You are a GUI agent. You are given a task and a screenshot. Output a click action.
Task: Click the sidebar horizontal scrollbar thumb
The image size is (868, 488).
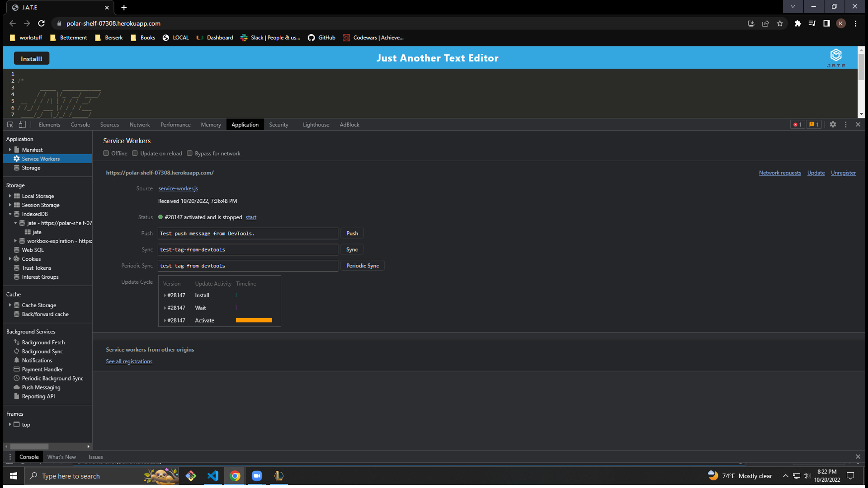point(29,446)
